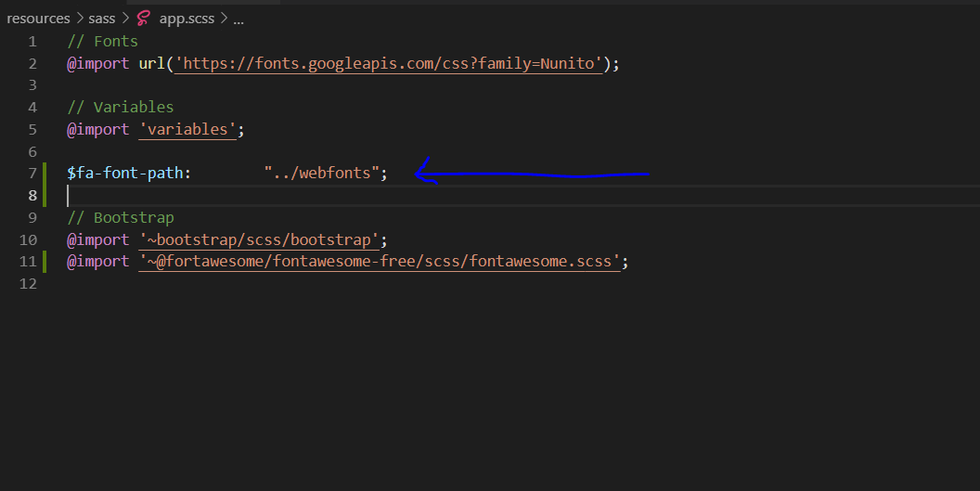This screenshot has height=491, width=980.
Task: Click the 'variables' import path
Action: coord(187,129)
